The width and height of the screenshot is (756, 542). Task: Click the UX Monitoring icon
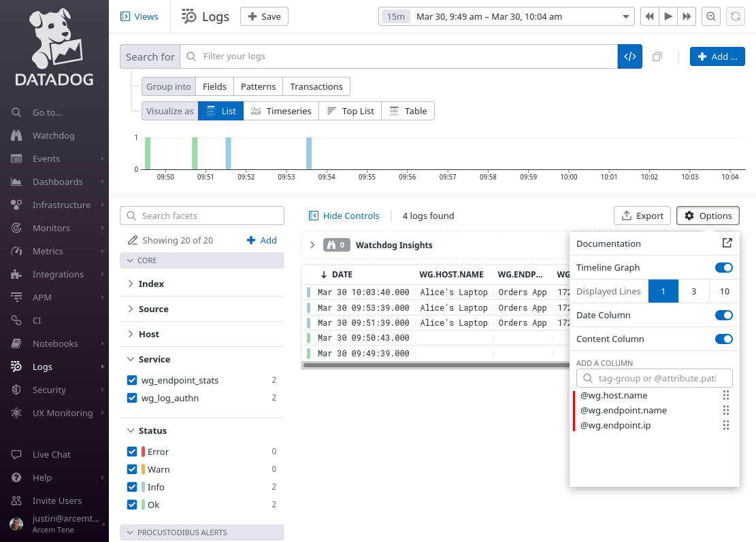pyautogui.click(x=16, y=413)
